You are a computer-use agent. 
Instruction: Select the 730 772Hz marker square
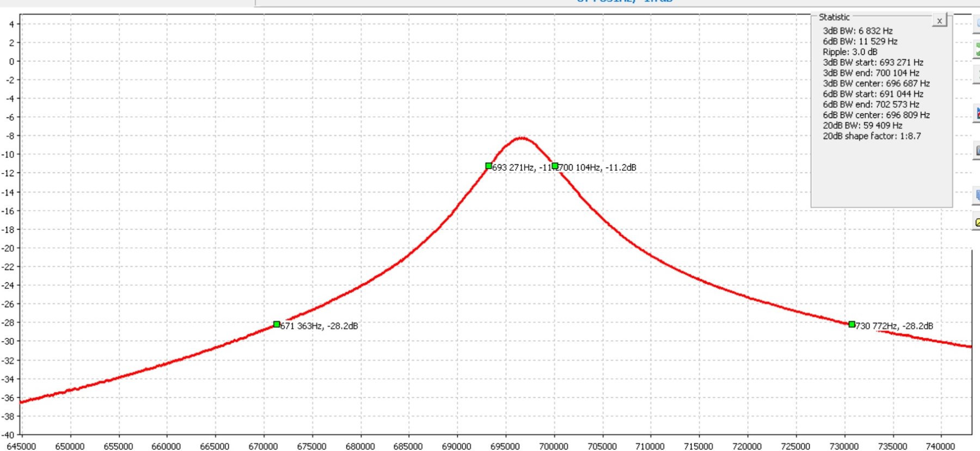click(x=852, y=324)
